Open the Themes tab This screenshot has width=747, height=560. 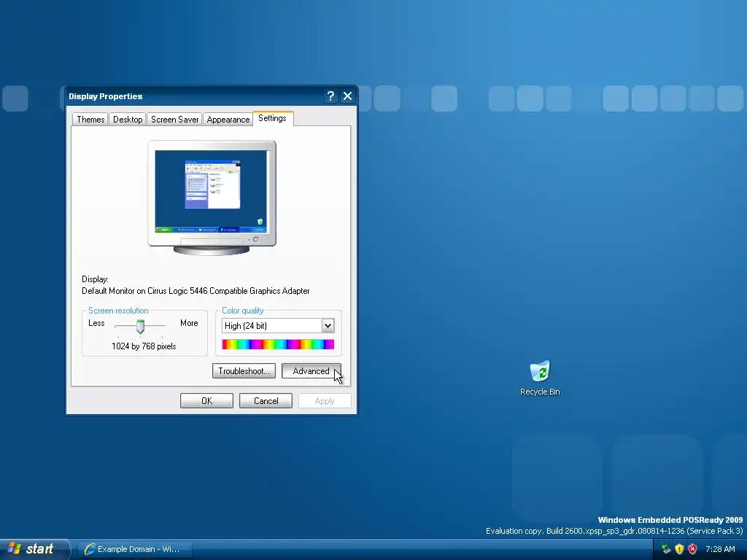point(90,120)
